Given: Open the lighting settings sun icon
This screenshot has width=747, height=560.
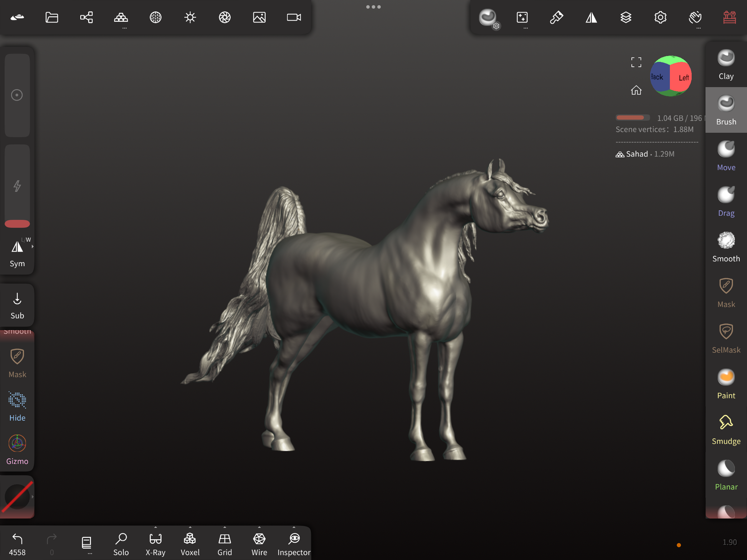Looking at the screenshot, I should [190, 17].
